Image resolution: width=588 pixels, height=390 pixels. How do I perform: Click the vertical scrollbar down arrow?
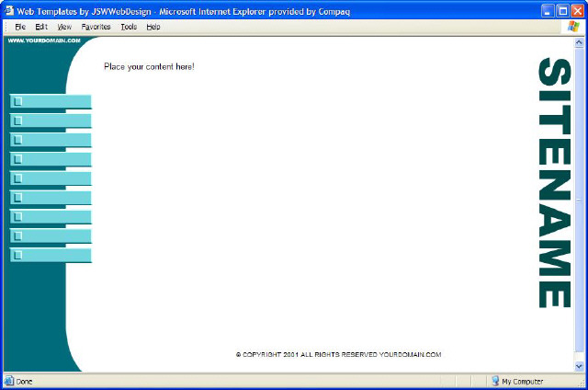click(x=579, y=365)
